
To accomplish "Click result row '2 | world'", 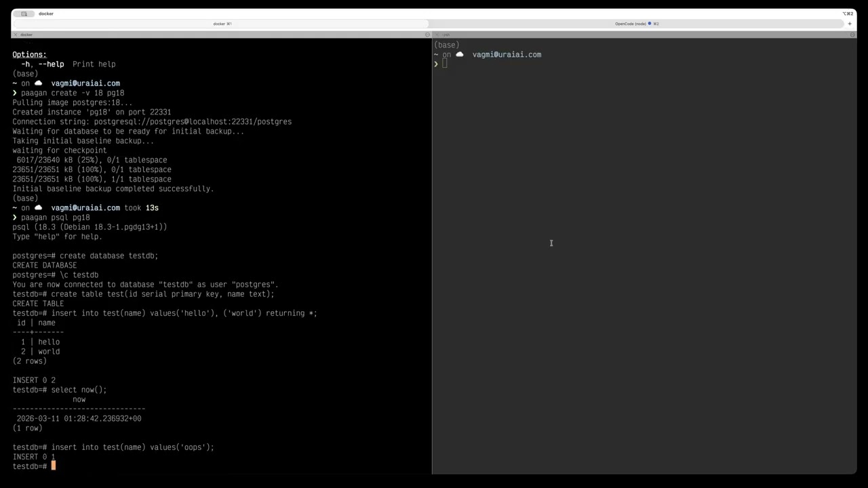I will (40, 351).
